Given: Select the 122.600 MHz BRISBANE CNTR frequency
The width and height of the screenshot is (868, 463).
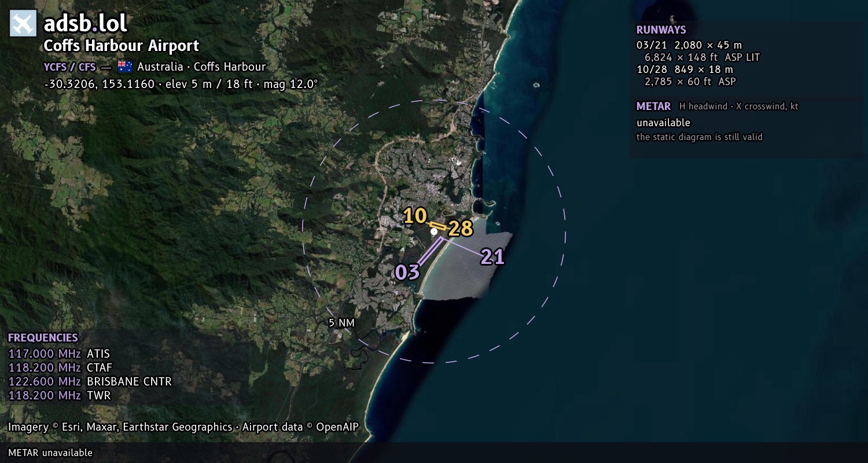Looking at the screenshot, I should tap(90, 381).
